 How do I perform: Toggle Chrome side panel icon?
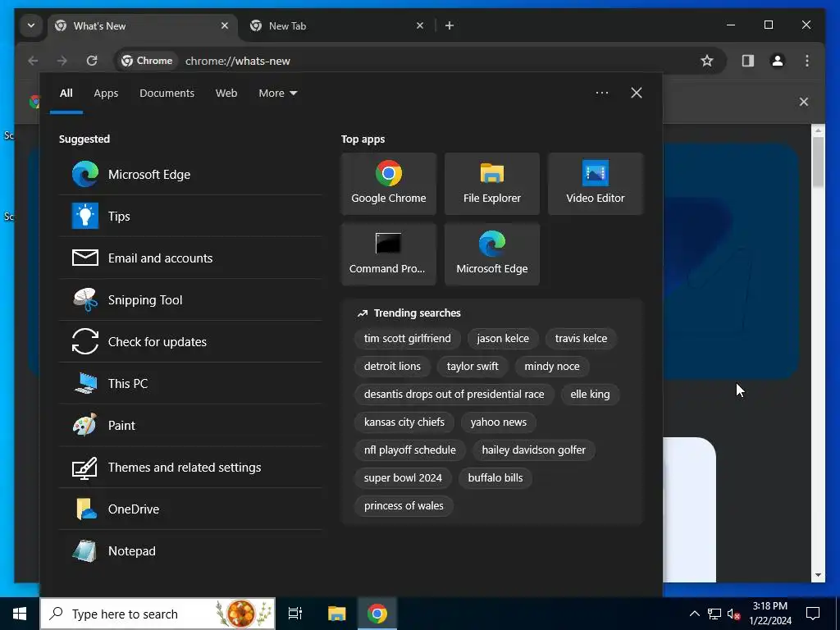click(x=748, y=61)
